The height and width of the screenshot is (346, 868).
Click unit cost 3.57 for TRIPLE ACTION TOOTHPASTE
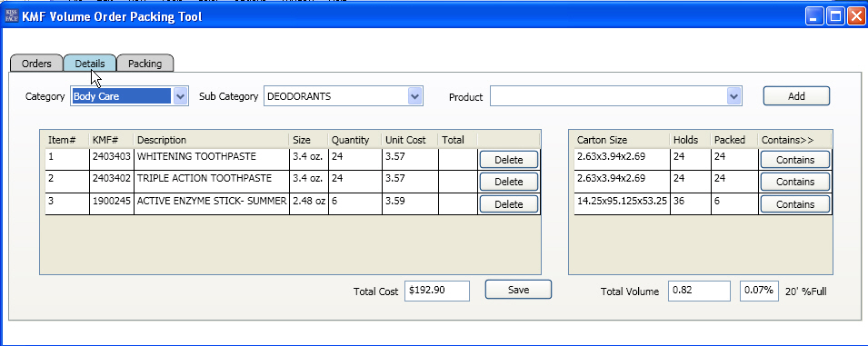[410, 182]
